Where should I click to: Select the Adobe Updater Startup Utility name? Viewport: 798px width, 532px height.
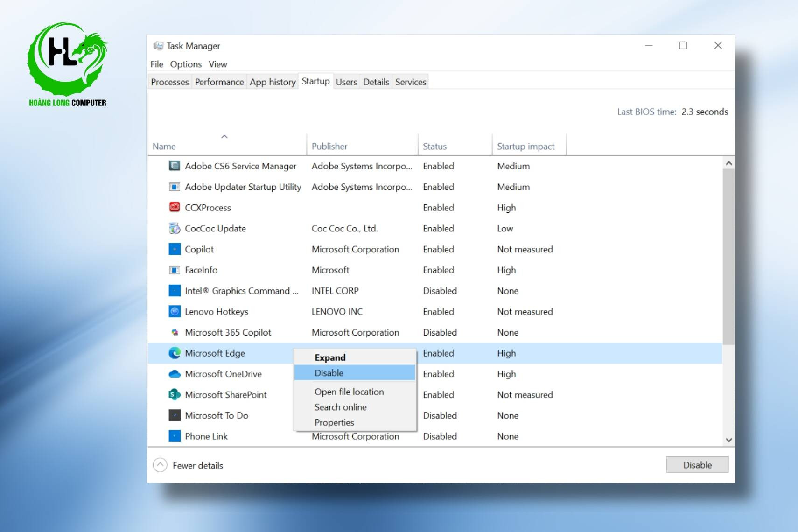(x=243, y=187)
